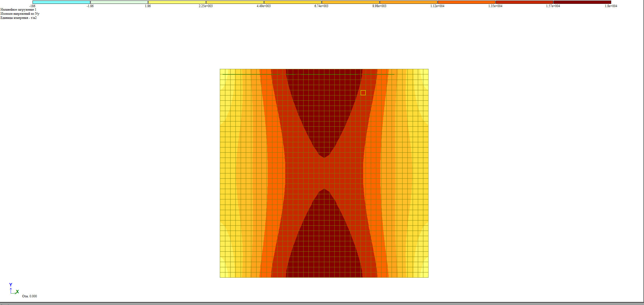
Task: Click the 1.57e+004 legend value label
Action: pyautogui.click(x=553, y=6)
